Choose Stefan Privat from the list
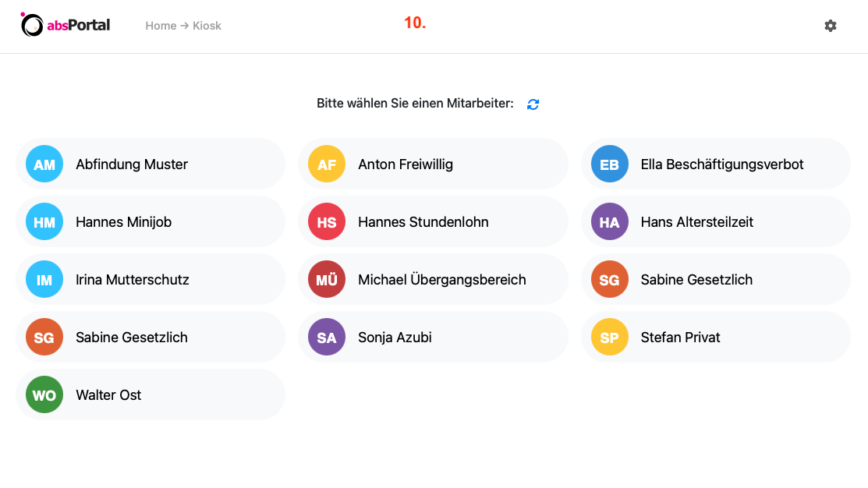 coord(715,337)
